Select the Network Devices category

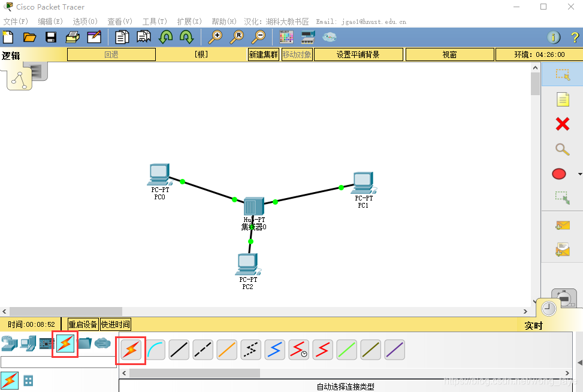tap(10, 344)
